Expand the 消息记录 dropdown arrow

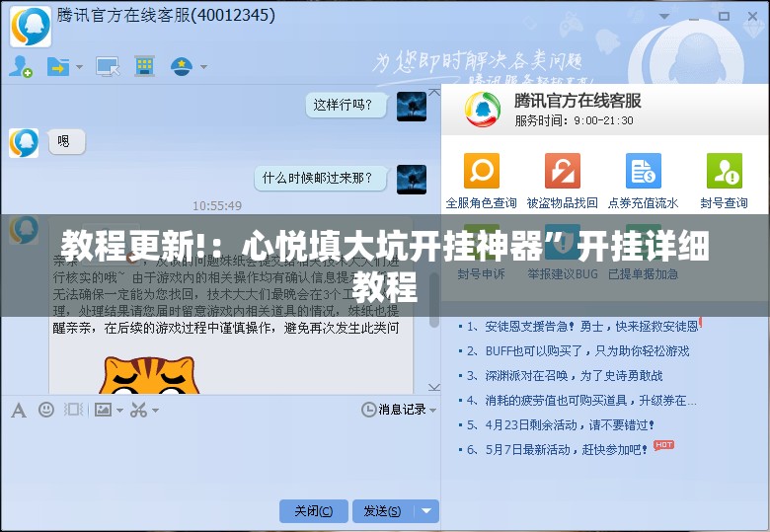(432, 410)
